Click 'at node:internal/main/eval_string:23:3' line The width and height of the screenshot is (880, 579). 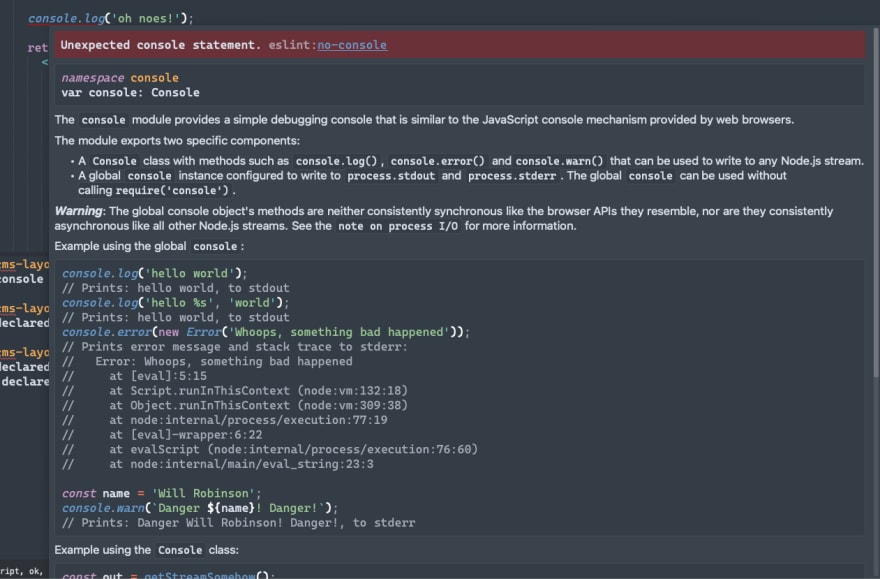pyautogui.click(x=218, y=465)
